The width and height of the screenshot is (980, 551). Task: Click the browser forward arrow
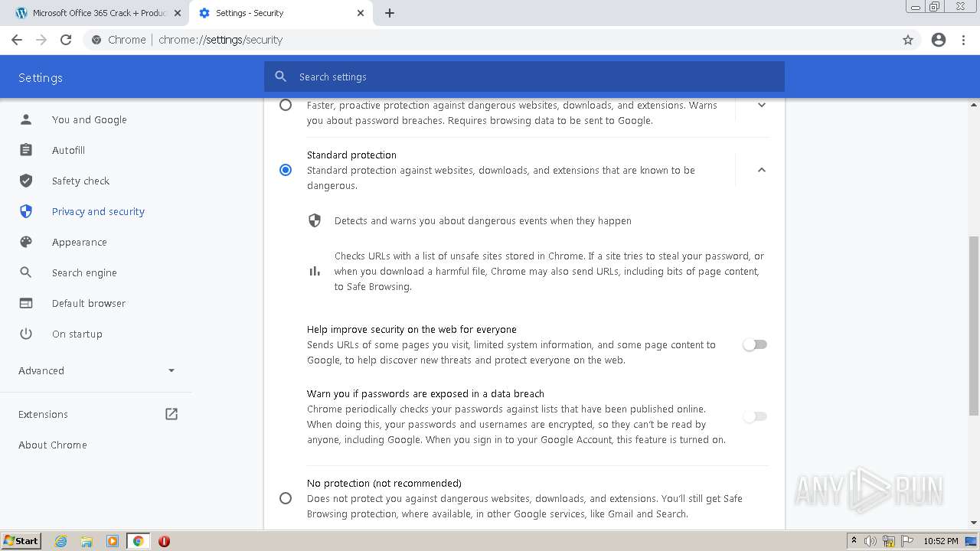[x=41, y=40]
